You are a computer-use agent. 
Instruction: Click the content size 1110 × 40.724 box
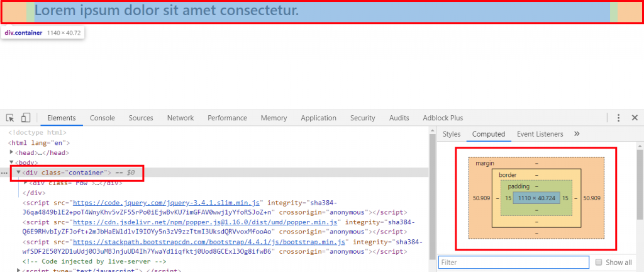coord(536,198)
